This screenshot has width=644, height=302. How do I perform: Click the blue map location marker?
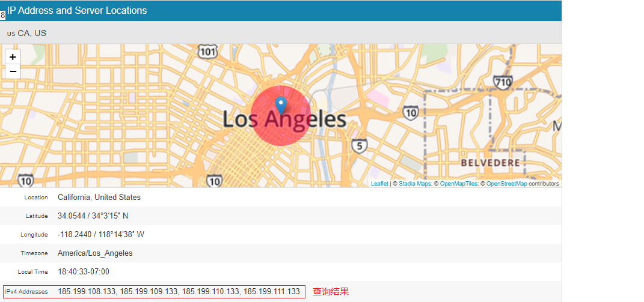281,106
